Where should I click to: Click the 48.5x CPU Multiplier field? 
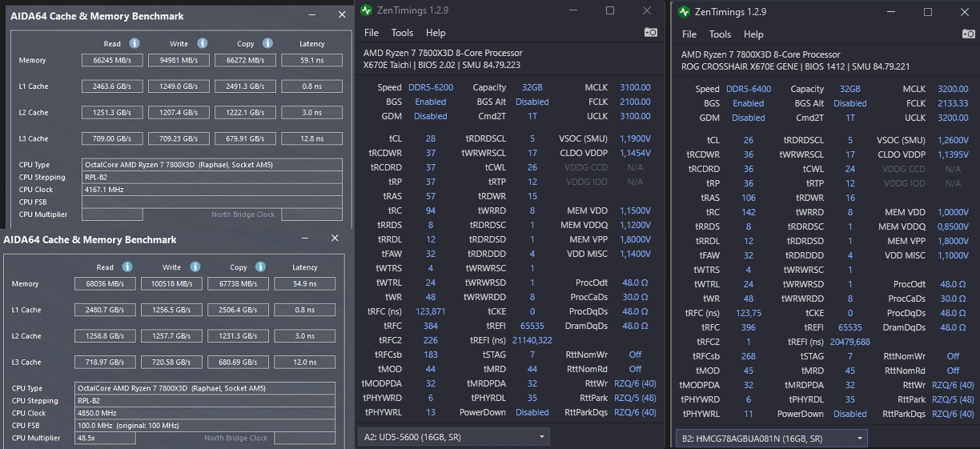[105, 438]
